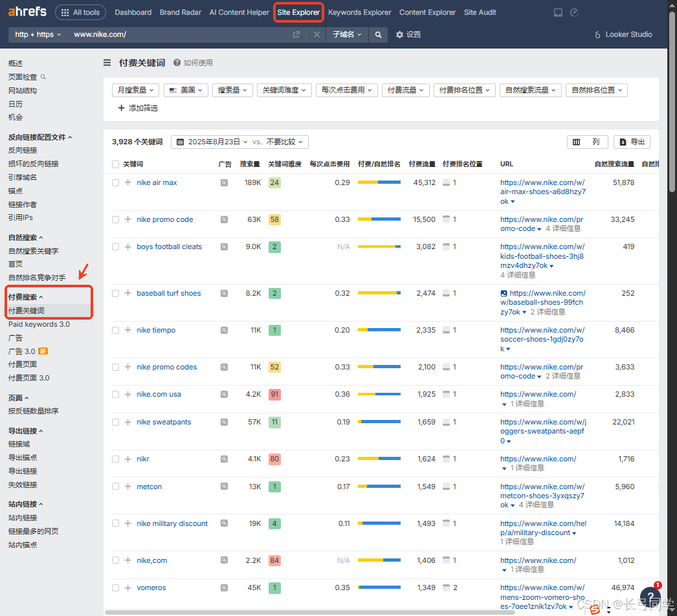The width and height of the screenshot is (677, 616).
Task: Click the columns 列 button
Action: pos(587,142)
